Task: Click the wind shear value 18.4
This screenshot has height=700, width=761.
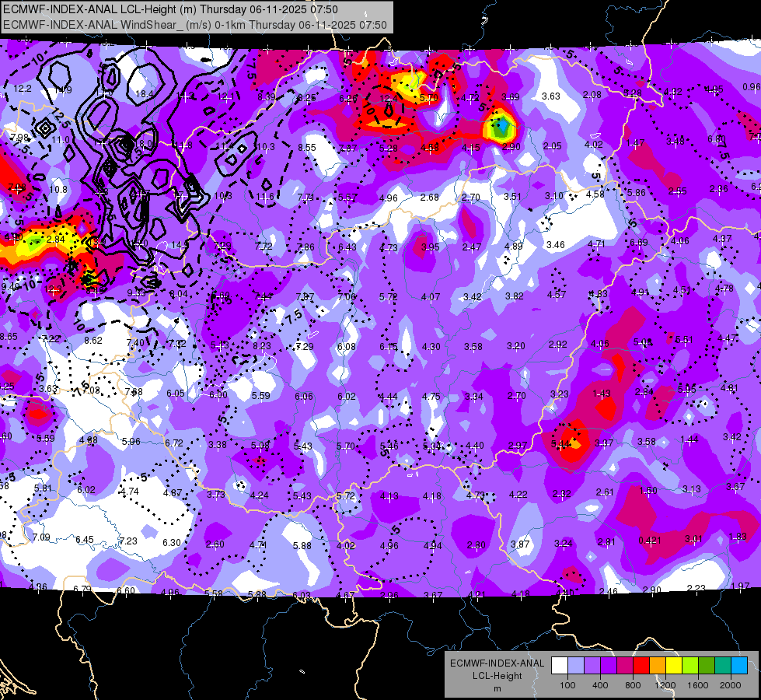Action: pos(144,94)
